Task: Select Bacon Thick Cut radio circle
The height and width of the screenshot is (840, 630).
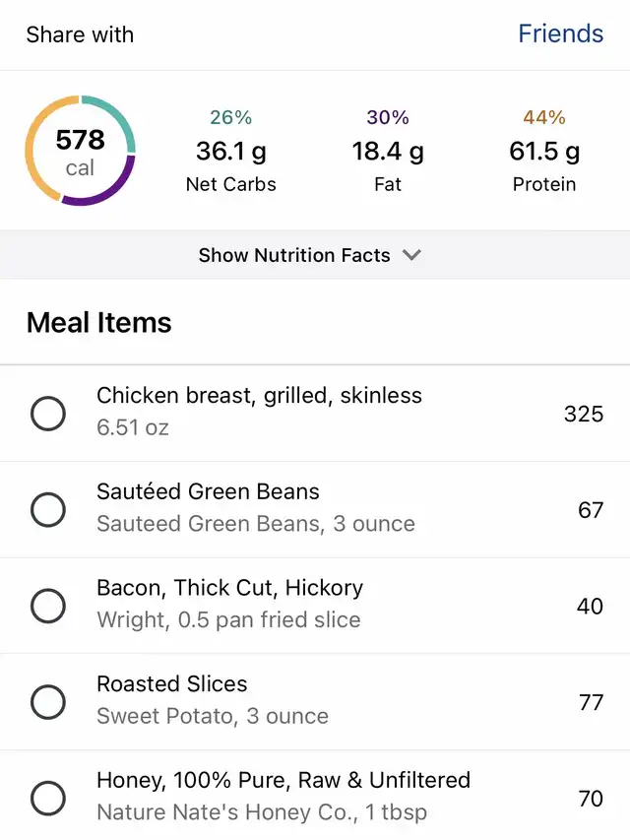Action: (x=48, y=606)
